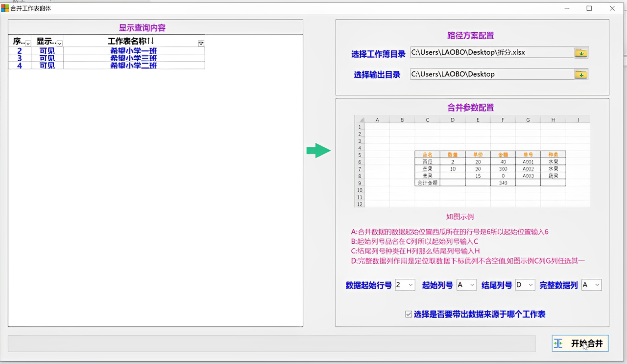Image resolution: width=627 pixels, height=364 pixels.
Task: Click the filter icon in 工作表名称 header
Action: [201, 44]
